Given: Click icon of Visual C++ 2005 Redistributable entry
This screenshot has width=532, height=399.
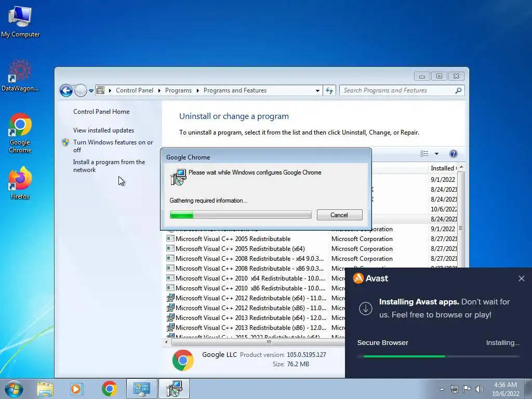Looking at the screenshot, I should 170,238.
